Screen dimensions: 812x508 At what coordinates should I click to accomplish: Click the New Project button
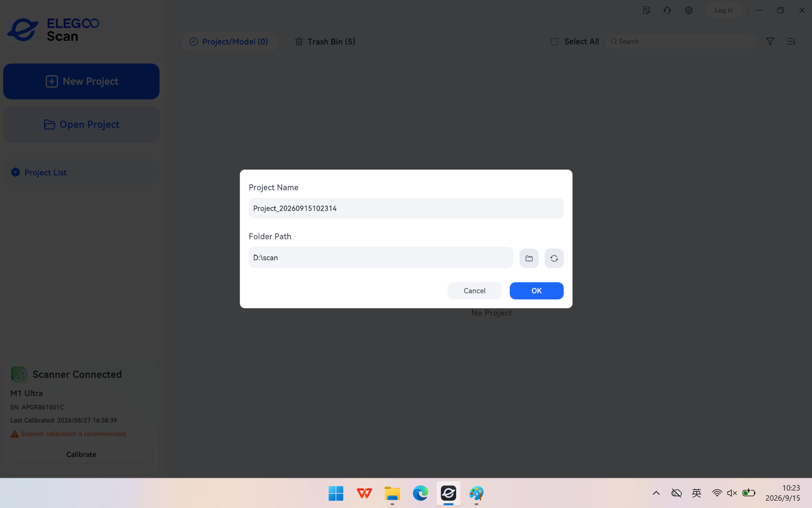click(81, 81)
